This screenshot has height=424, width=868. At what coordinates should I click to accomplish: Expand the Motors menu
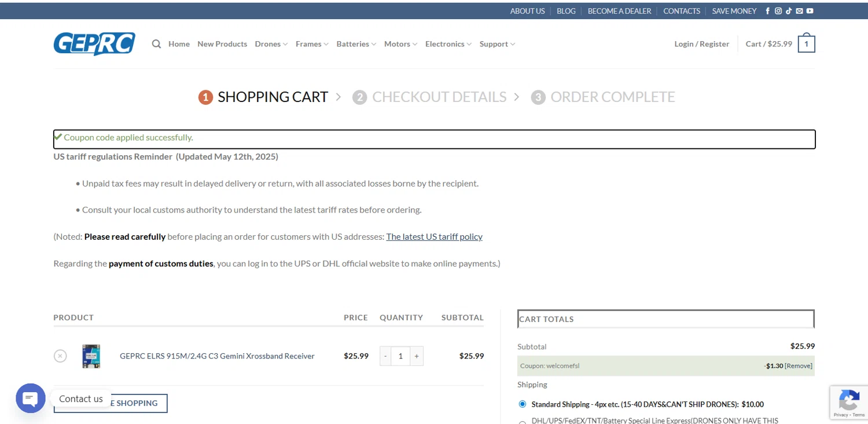[400, 44]
